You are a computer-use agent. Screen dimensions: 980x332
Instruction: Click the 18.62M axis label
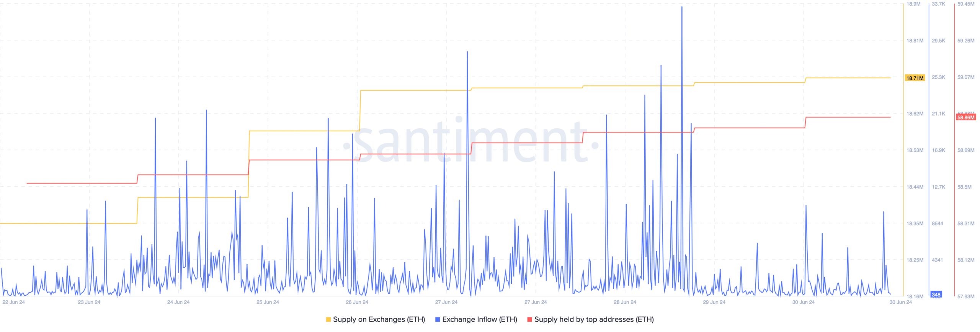click(x=915, y=114)
